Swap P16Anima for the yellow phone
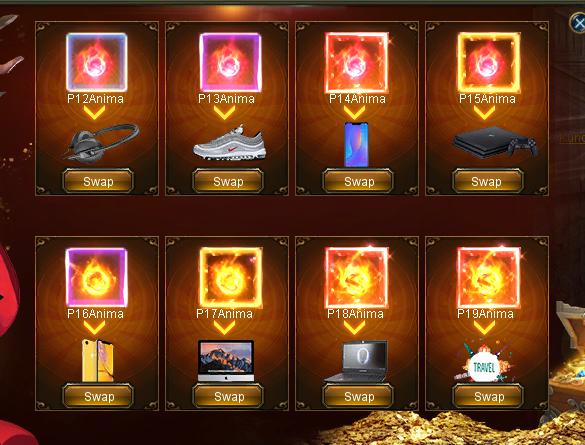Screen dimensions: 585x445 (x=98, y=396)
